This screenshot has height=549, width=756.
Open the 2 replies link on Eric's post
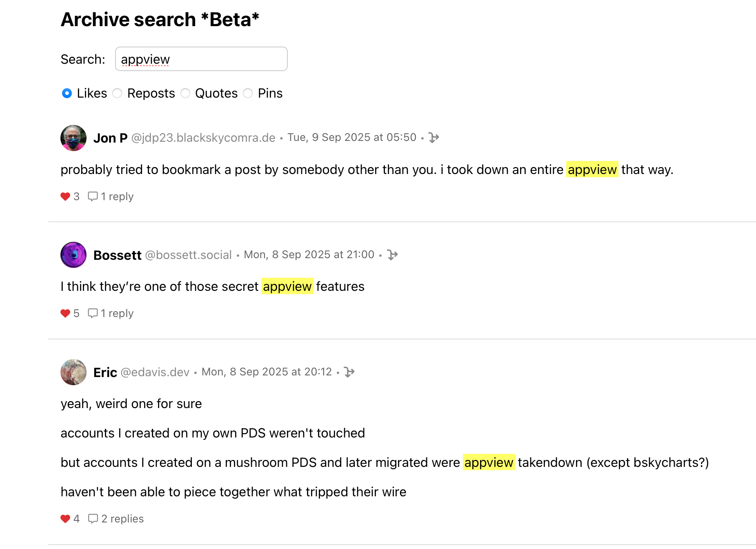[x=122, y=519]
